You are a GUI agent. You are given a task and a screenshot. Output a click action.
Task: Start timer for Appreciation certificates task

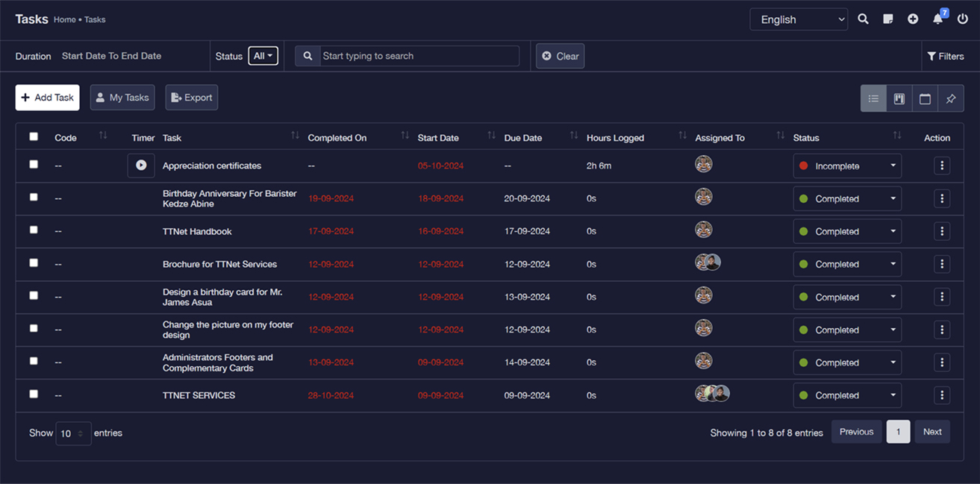tap(141, 166)
